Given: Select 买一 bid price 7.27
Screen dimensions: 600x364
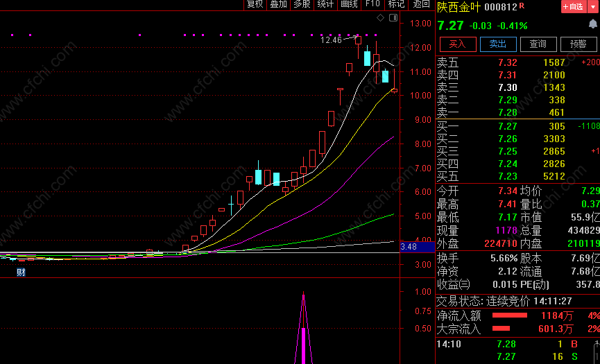Looking at the screenshot, I should pyautogui.click(x=507, y=126).
